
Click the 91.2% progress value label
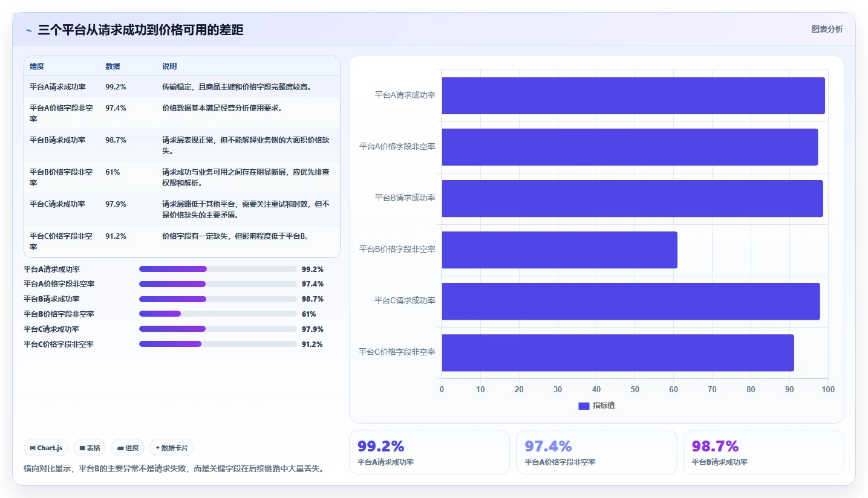click(x=313, y=344)
